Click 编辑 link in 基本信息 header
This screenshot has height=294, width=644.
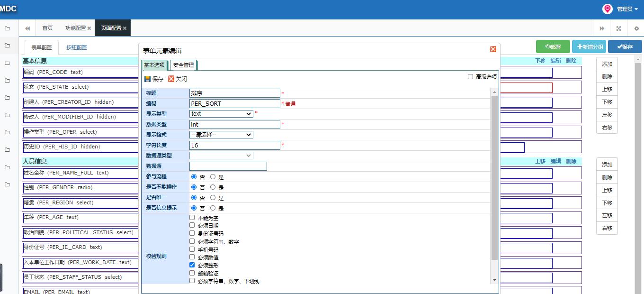click(555, 61)
